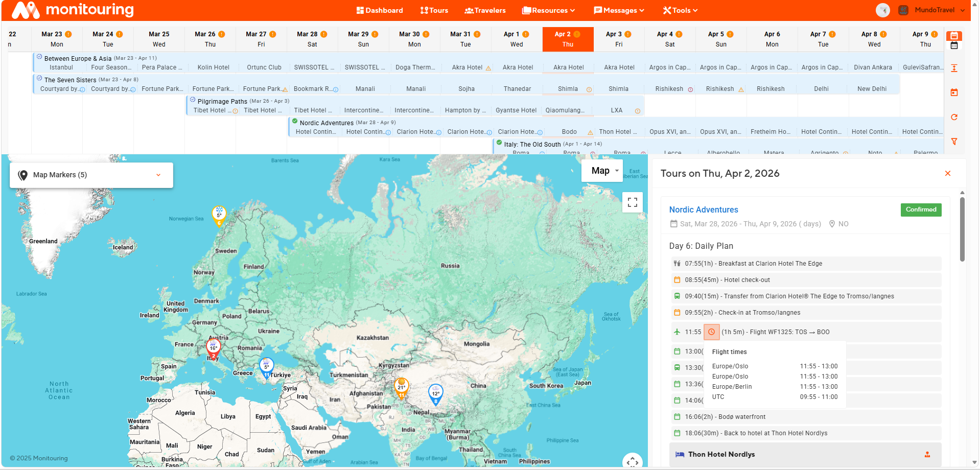Refresh the scheduling timeline
This screenshot has height=470, width=980.
tap(954, 117)
